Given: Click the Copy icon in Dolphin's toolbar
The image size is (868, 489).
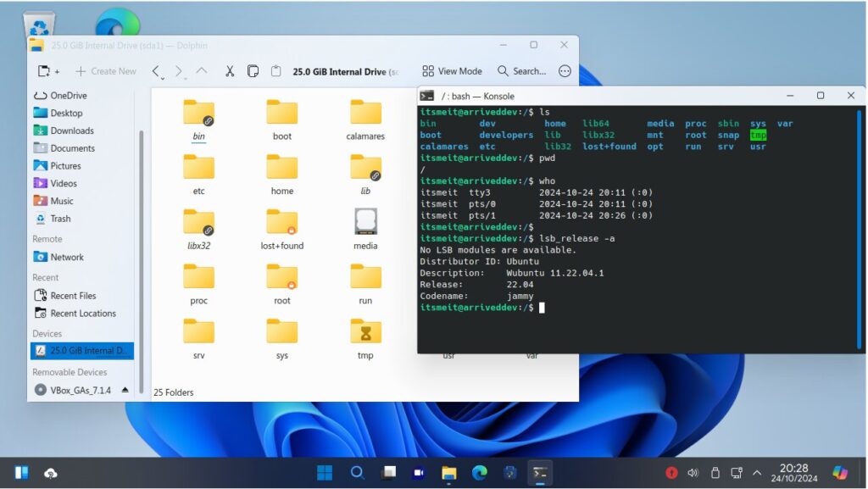Looking at the screenshot, I should coord(253,71).
